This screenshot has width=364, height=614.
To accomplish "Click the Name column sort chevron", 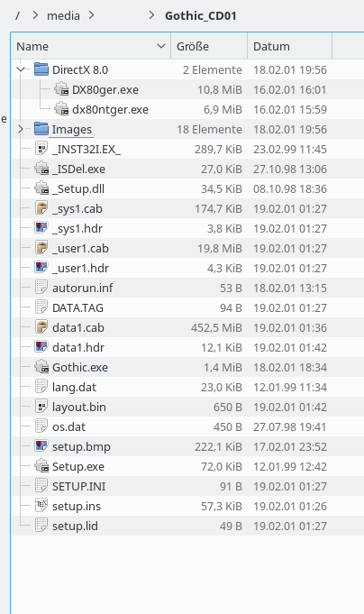I will pyautogui.click(x=161, y=46).
